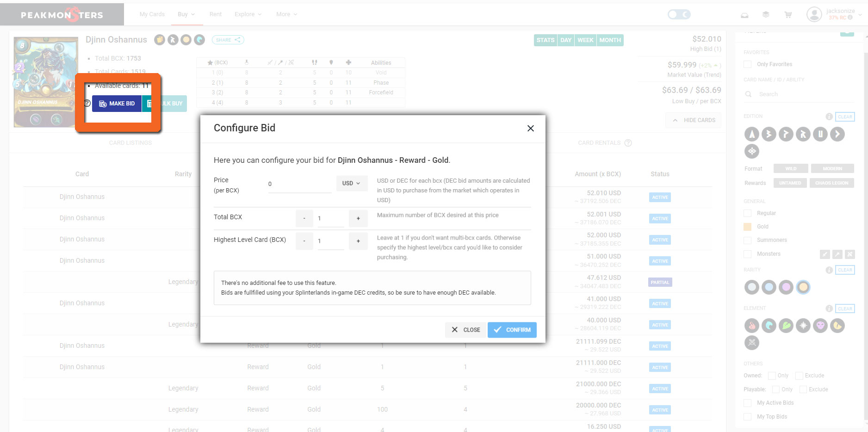This screenshot has width=868, height=432.
Task: Click the help icon next to Card Rentals
Action: [628, 143]
